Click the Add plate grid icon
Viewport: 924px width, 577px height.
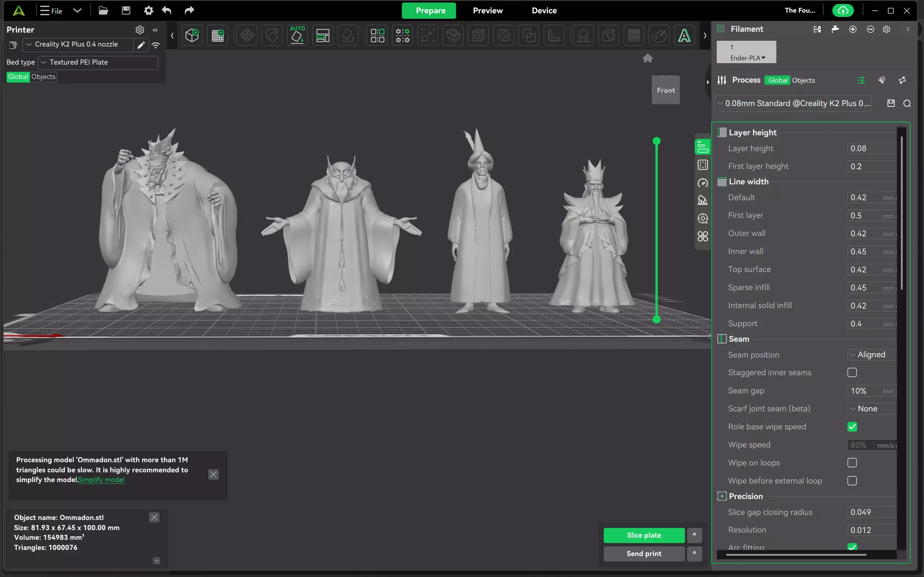point(218,35)
